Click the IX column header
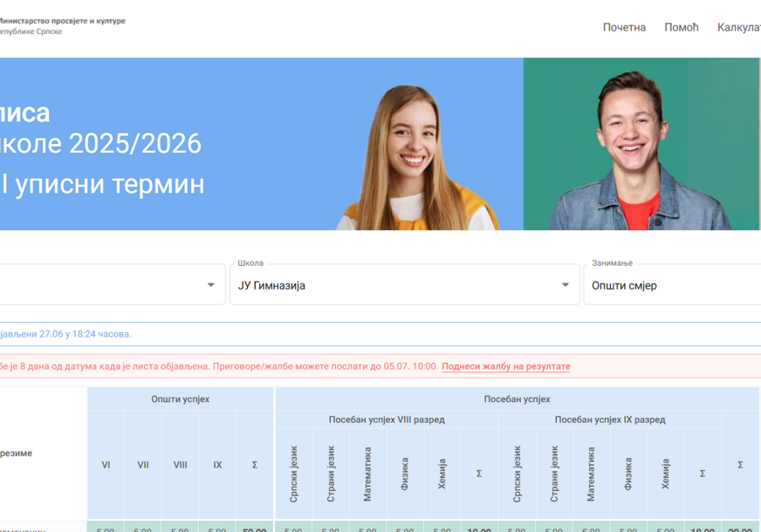761x532 pixels. [x=217, y=465]
